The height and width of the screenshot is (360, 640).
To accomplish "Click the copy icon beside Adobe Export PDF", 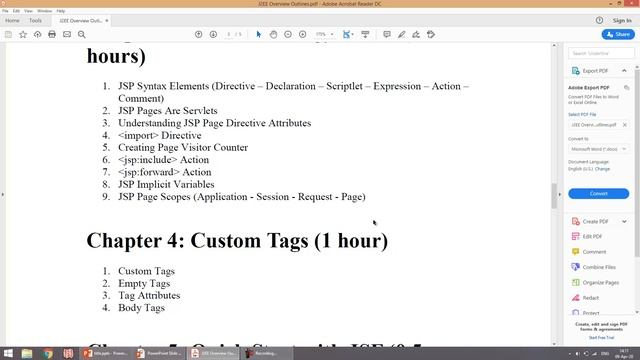I will pos(627,88).
